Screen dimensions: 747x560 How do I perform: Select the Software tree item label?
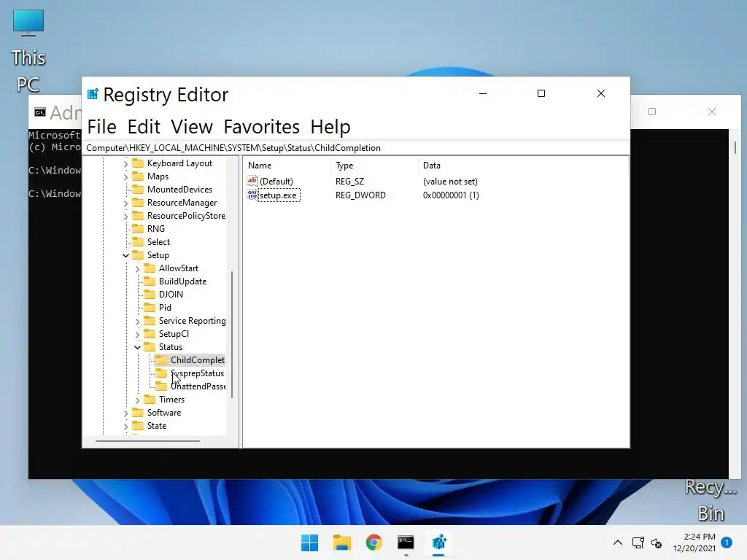coord(164,413)
